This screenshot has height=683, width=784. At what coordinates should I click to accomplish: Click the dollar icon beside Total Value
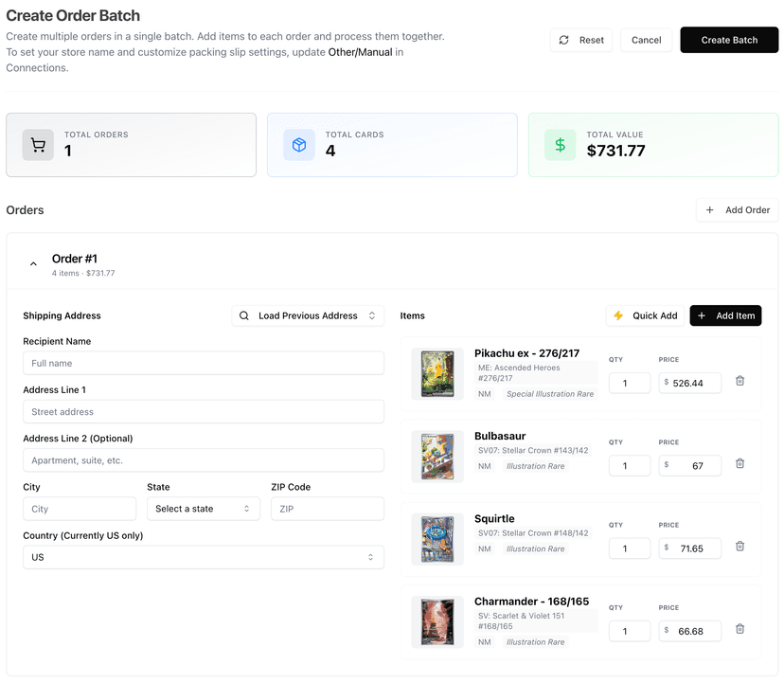[x=560, y=144]
